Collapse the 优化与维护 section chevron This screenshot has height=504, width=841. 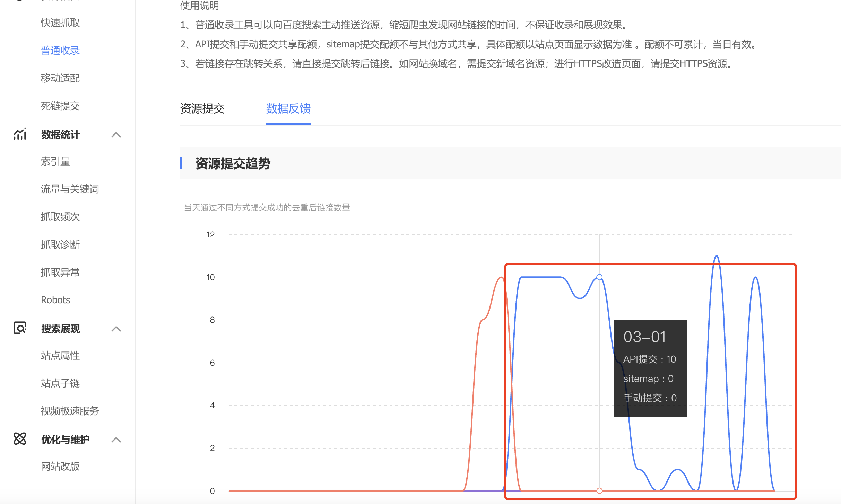coord(116,440)
